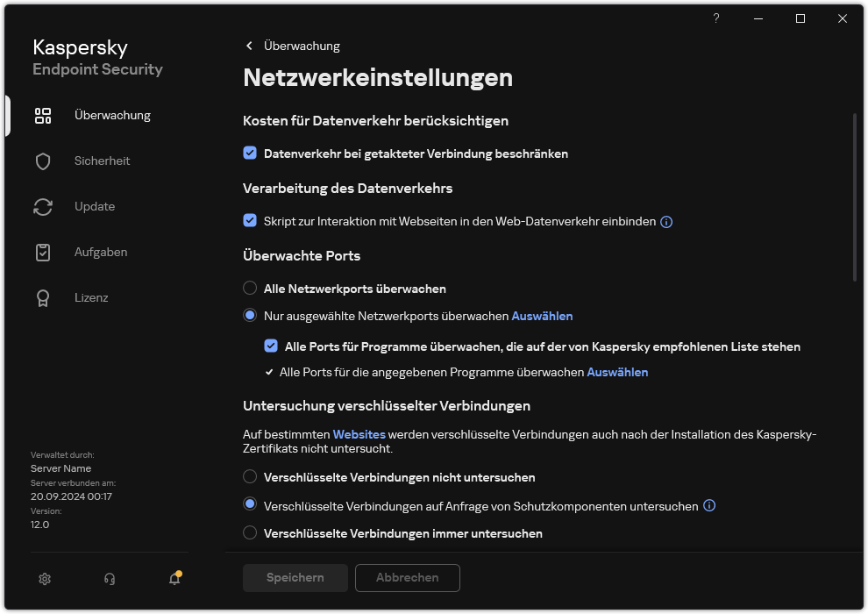
Task: Select the Überwachung monitoring icon in sidebar
Action: [x=42, y=115]
